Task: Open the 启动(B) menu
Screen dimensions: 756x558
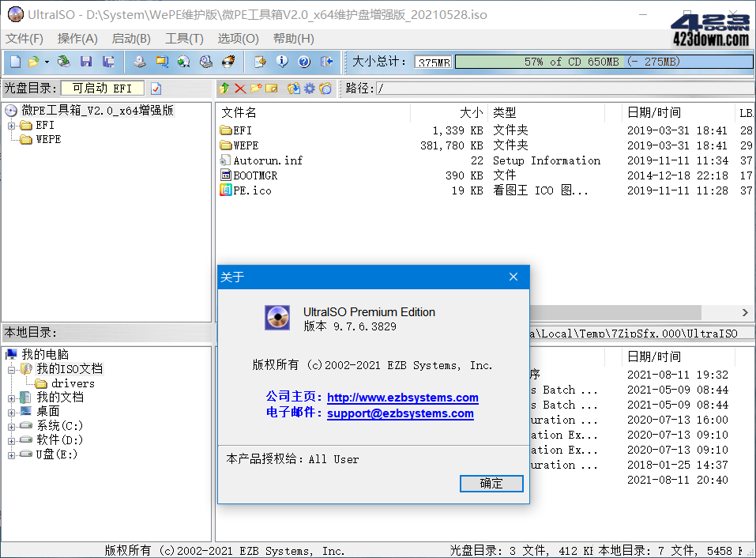Action: pyautogui.click(x=130, y=38)
